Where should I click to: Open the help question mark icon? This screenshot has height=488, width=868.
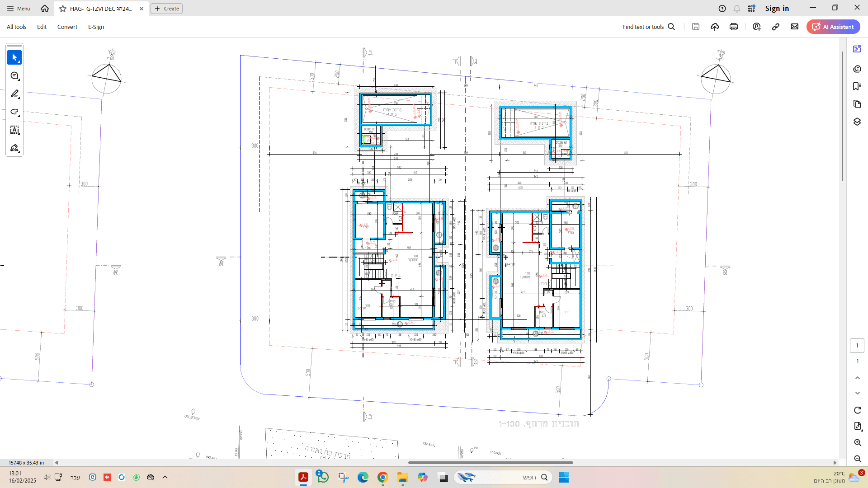point(722,9)
